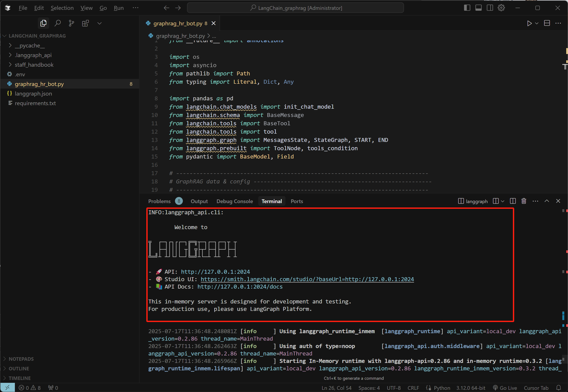This screenshot has width=568, height=392.
Task: Change encoding via UTF-8
Action: 393,388
